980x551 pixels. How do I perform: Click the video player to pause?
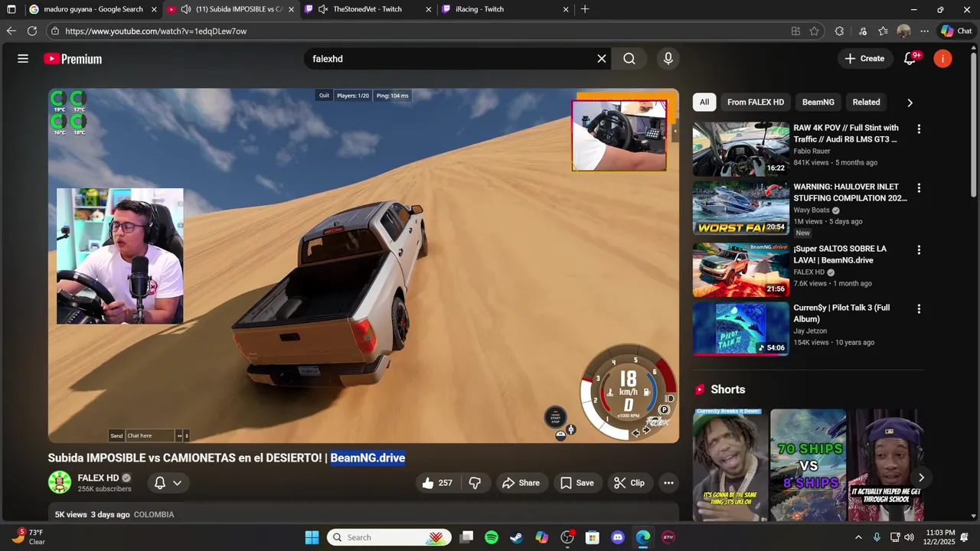point(364,266)
